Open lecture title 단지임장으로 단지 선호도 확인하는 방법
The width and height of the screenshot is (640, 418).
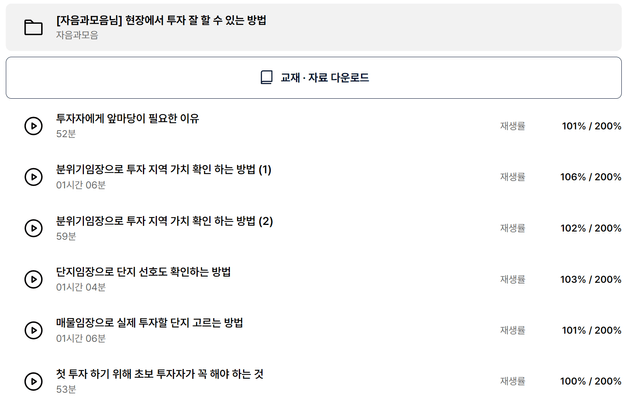click(143, 272)
